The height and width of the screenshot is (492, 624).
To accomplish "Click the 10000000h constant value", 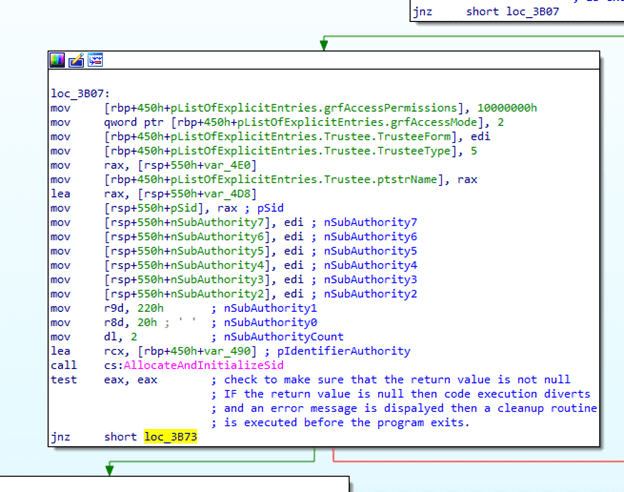I will click(x=507, y=108).
